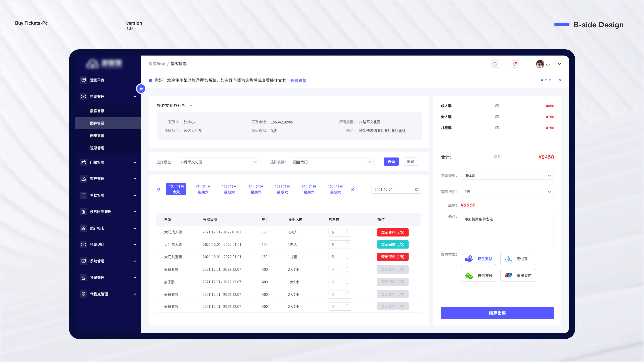Select 微信支付 payment method

click(478, 275)
